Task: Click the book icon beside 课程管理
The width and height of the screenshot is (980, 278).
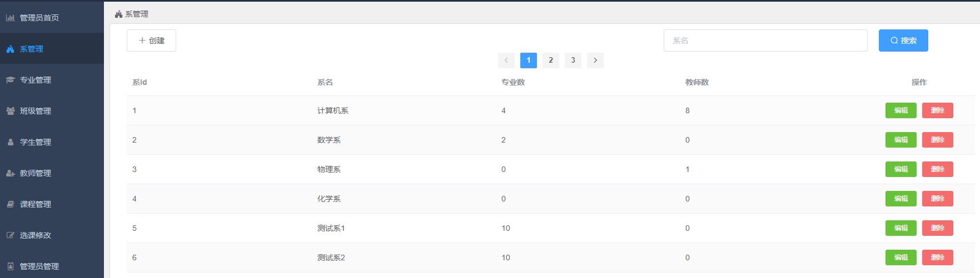Action: [10, 204]
